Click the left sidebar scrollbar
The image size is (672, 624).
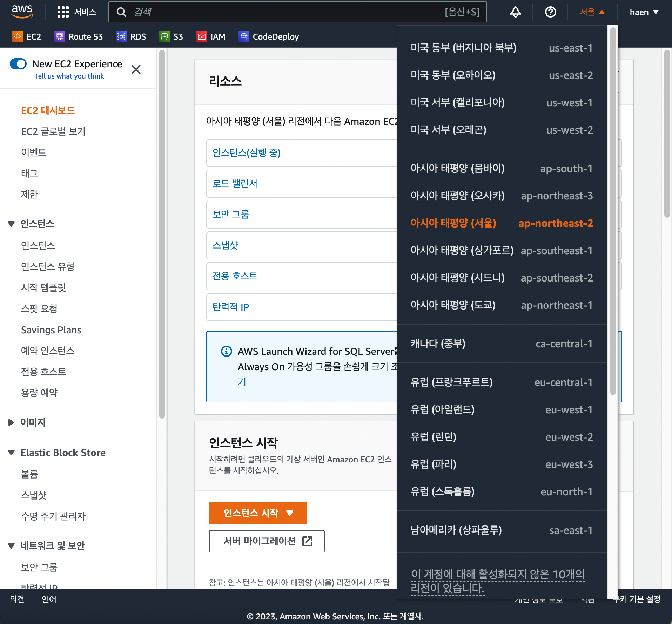pos(162,234)
